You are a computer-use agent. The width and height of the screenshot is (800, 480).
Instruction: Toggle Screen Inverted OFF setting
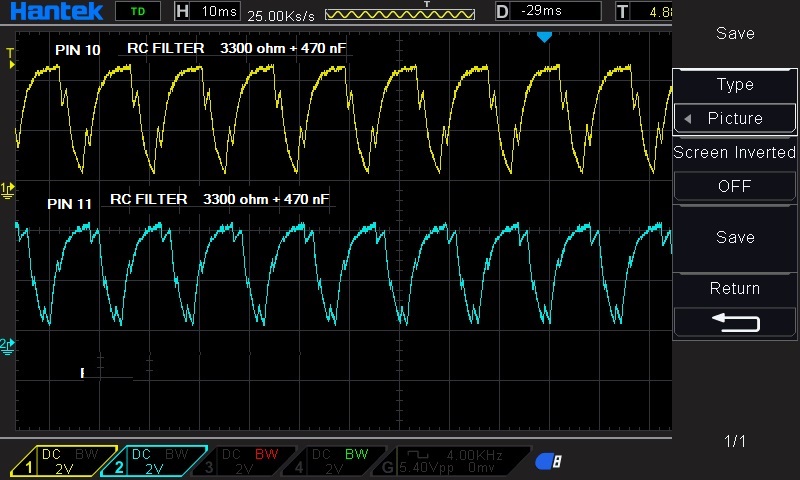(x=735, y=186)
